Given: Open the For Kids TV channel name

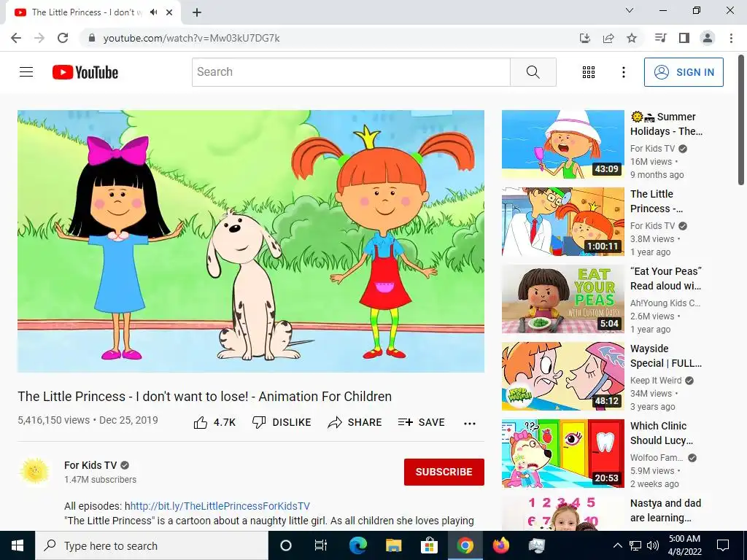Looking at the screenshot, I should click(x=90, y=465).
